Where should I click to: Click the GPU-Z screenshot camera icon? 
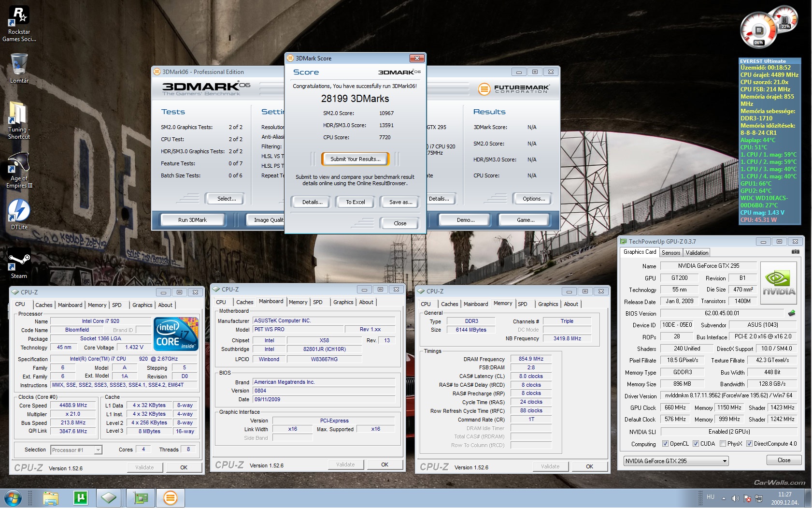click(x=795, y=252)
